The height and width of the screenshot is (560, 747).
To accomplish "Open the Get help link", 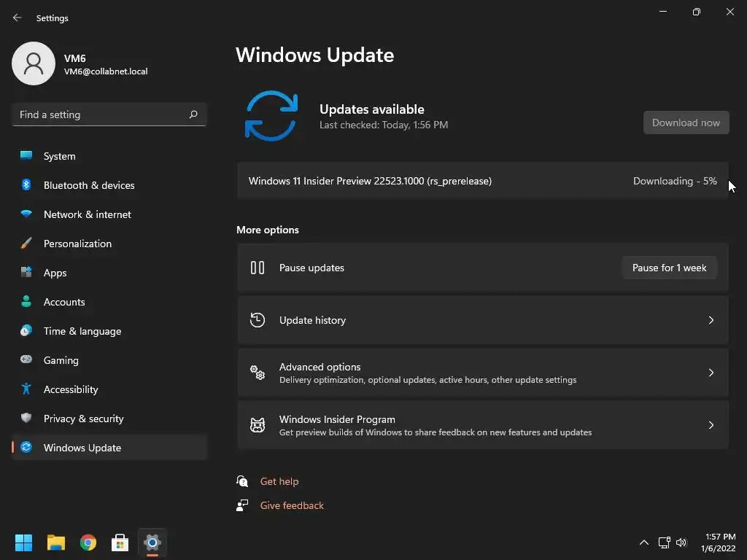I will [x=279, y=481].
